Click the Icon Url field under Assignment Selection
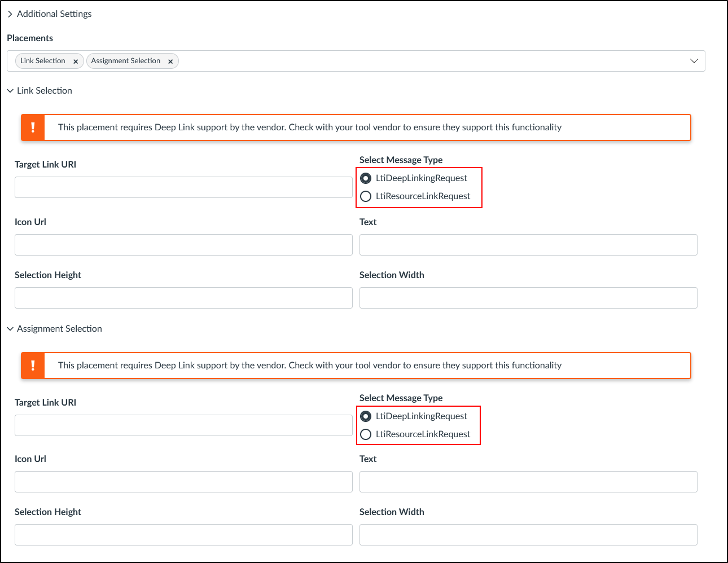728x563 pixels. [183, 482]
